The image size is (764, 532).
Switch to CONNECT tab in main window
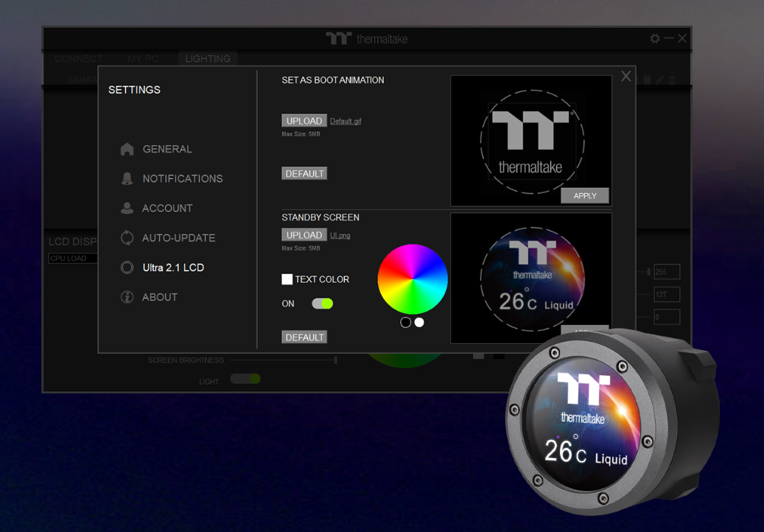point(78,59)
